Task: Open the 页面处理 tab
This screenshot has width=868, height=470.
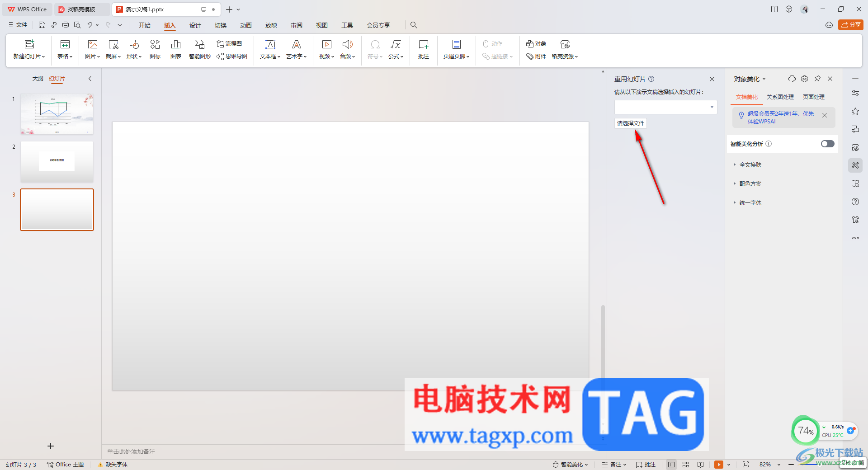Action: [x=814, y=97]
